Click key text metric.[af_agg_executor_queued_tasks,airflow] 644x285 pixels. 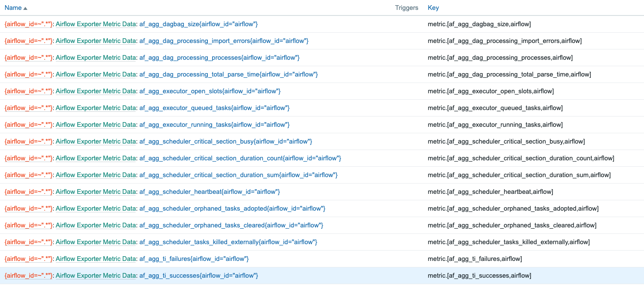pos(495,108)
